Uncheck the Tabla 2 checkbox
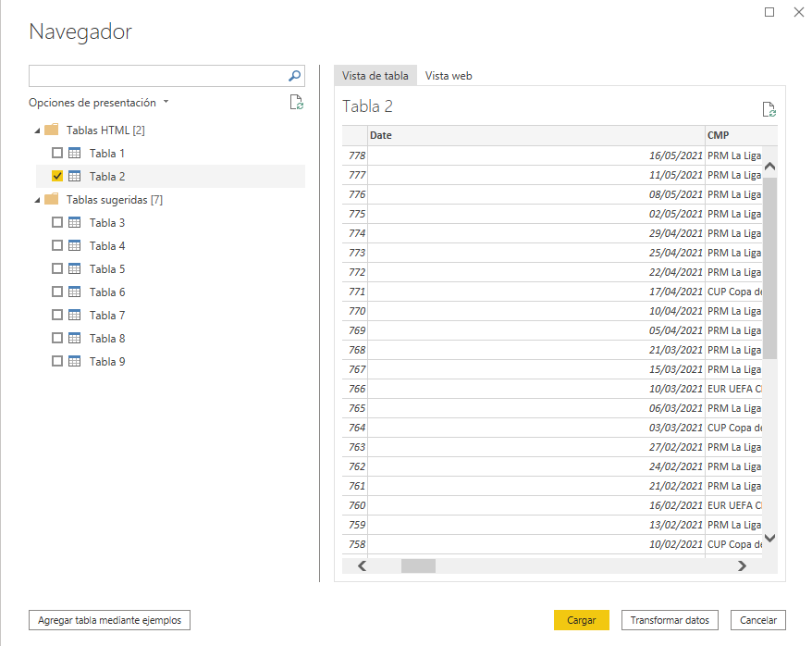 [x=57, y=176]
